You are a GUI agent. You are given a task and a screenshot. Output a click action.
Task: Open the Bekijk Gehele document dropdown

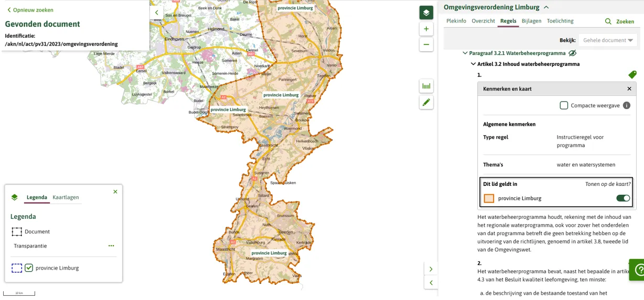tap(607, 40)
